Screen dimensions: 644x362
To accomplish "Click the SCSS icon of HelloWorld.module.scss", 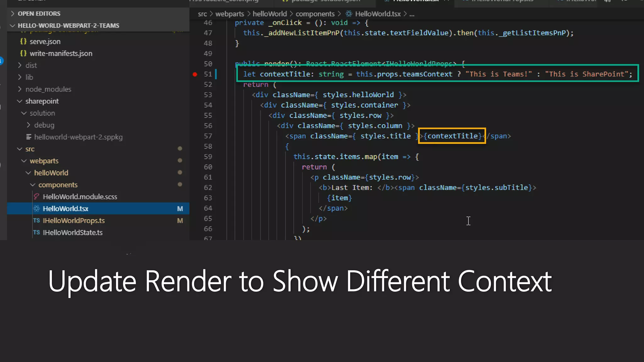I will click(x=36, y=197).
